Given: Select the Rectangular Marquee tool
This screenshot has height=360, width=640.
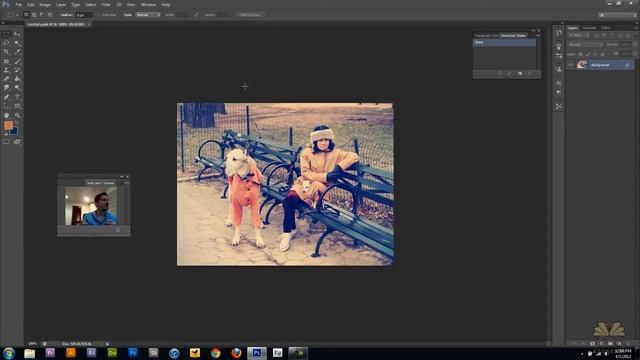Looking at the screenshot, I should click(6, 34).
